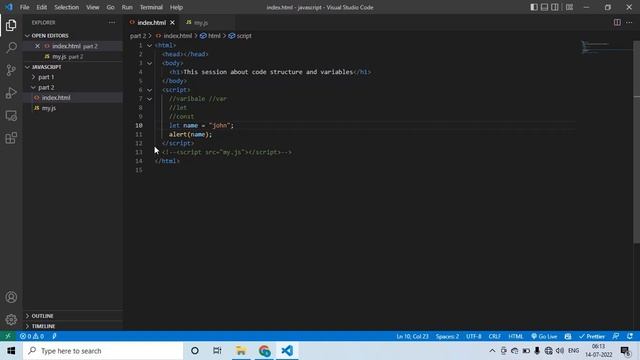
Task: Toggle the primary side bar layout icon
Action: 534,7
